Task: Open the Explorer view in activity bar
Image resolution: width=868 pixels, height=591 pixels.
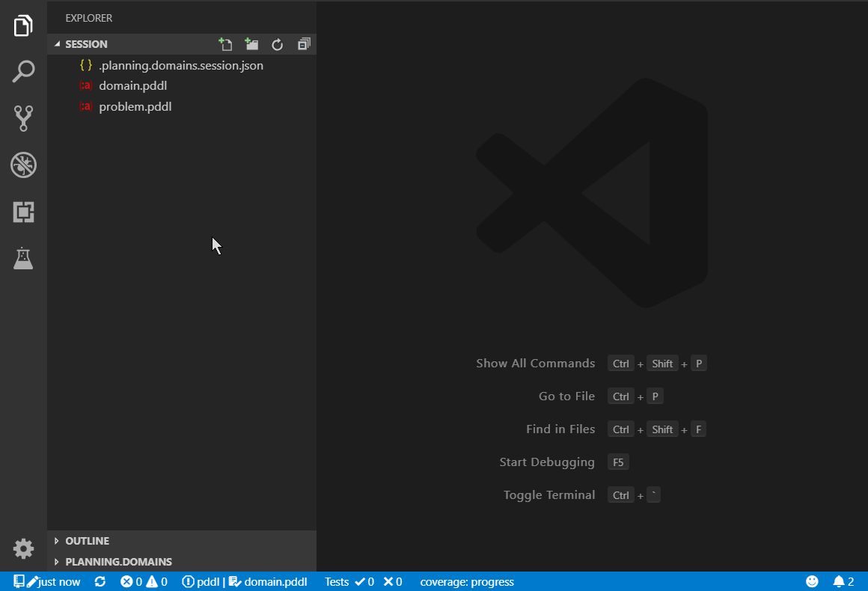Action: pos(23,25)
